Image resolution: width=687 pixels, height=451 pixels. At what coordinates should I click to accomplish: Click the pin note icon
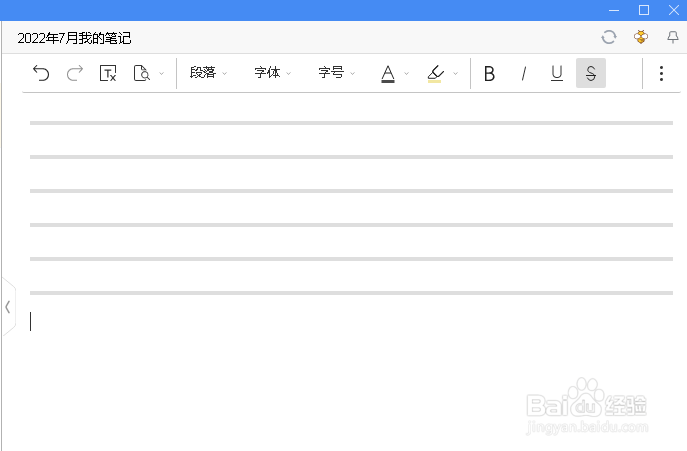tap(673, 37)
